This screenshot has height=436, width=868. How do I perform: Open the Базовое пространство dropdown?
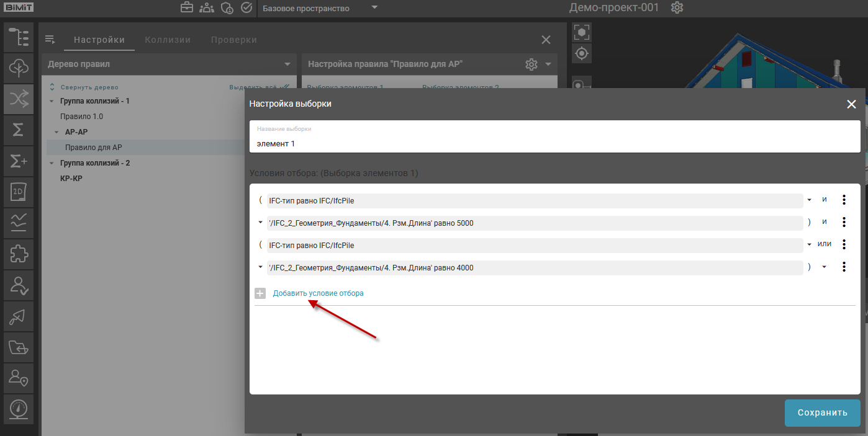tap(320, 8)
